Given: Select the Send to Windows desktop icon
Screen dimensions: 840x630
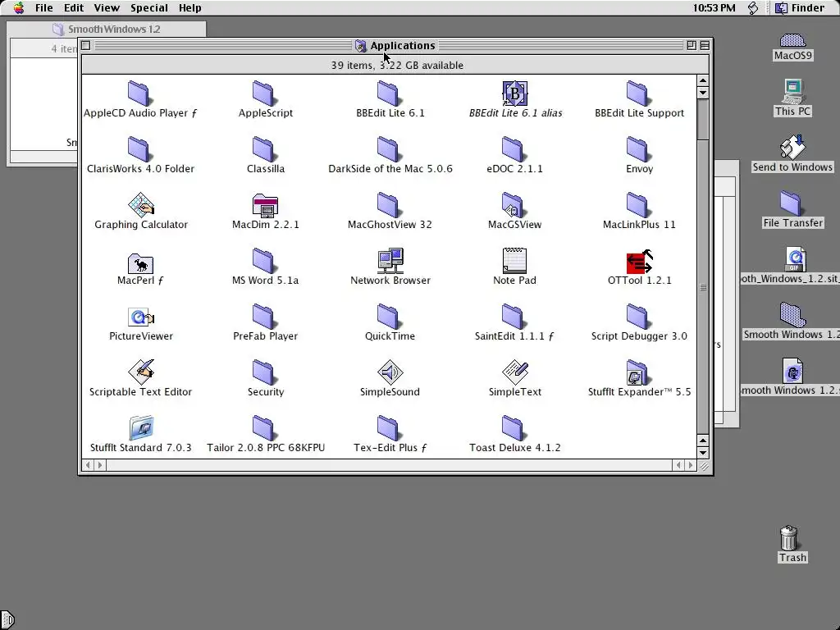Looking at the screenshot, I should pyautogui.click(x=792, y=147).
